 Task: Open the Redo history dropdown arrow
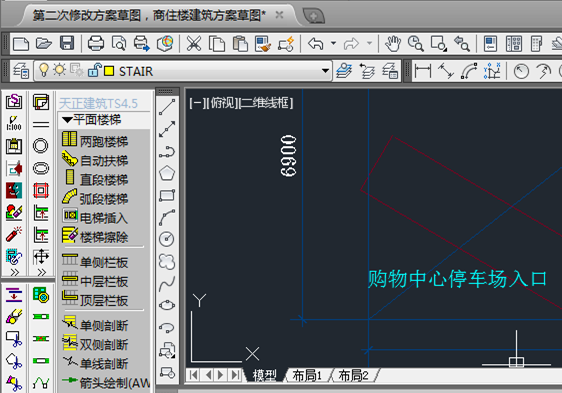(x=369, y=43)
